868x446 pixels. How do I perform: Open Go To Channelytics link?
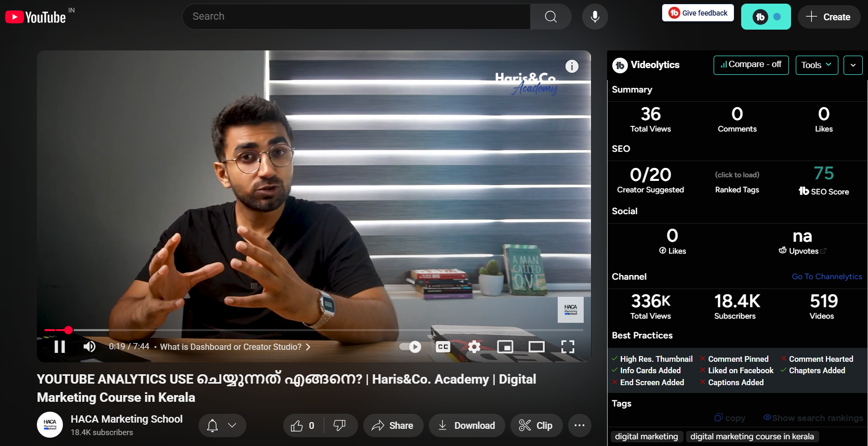(827, 277)
